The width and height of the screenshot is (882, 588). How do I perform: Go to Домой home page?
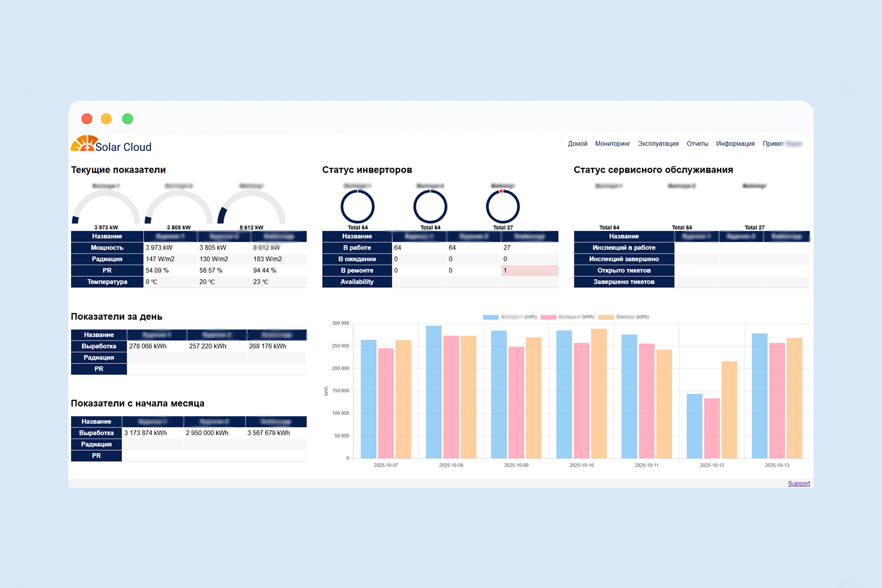pos(578,144)
